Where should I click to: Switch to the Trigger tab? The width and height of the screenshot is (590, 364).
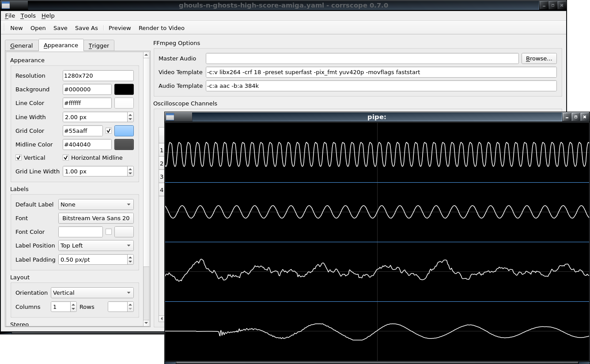coord(98,45)
